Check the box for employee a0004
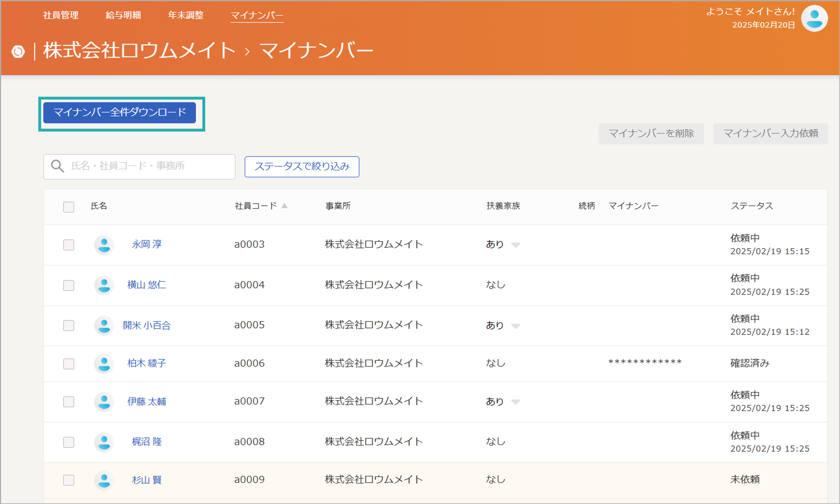The image size is (840, 504). 69,285
